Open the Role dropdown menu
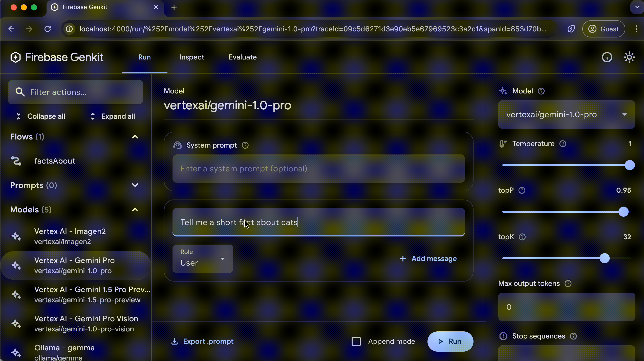This screenshot has height=361, width=644. tap(203, 258)
